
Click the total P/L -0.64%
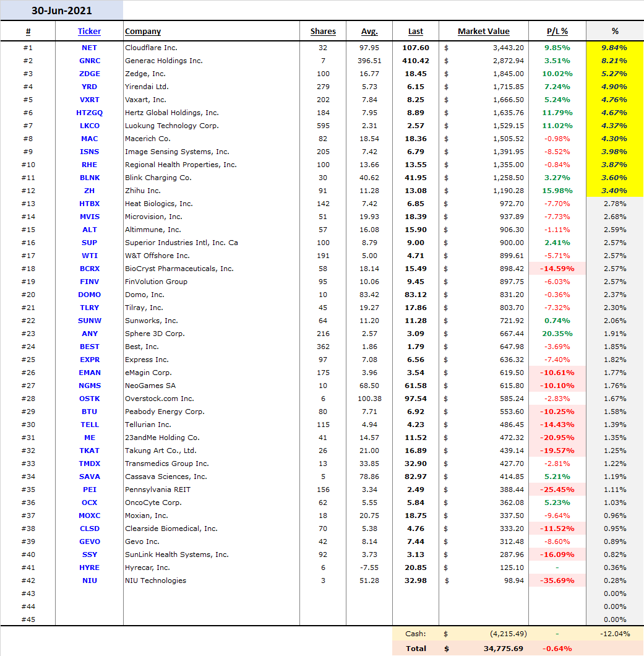(x=556, y=649)
